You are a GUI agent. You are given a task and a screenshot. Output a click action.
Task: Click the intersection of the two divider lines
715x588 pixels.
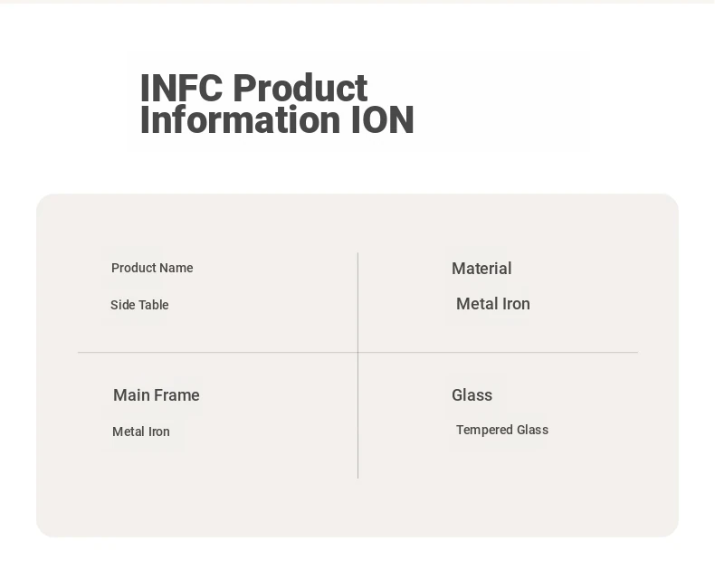[x=358, y=352]
